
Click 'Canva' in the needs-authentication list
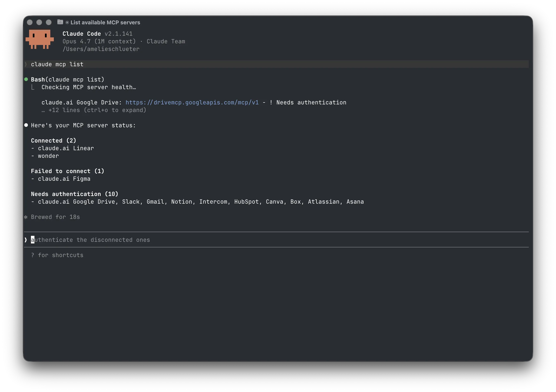275,202
